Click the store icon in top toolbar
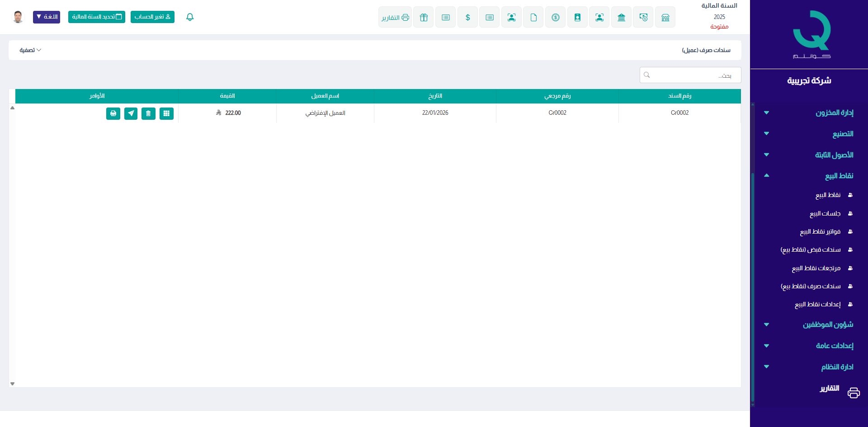The width and height of the screenshot is (868, 427). tap(665, 17)
